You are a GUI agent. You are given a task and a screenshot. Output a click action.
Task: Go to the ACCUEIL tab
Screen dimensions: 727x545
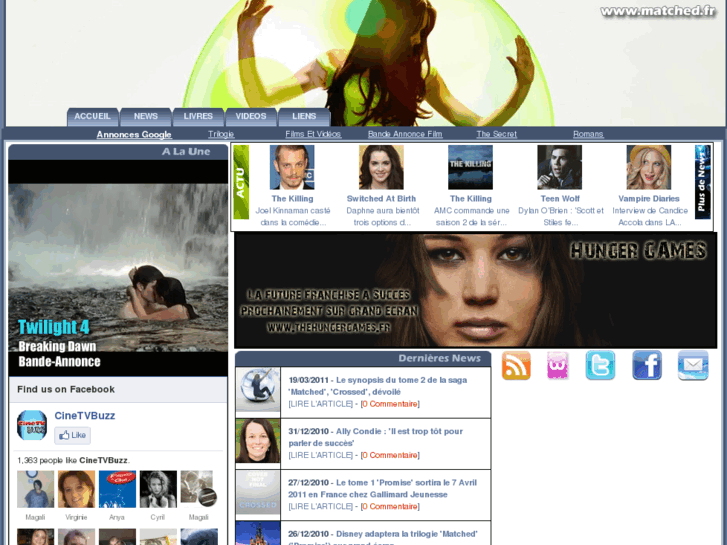pyautogui.click(x=92, y=116)
